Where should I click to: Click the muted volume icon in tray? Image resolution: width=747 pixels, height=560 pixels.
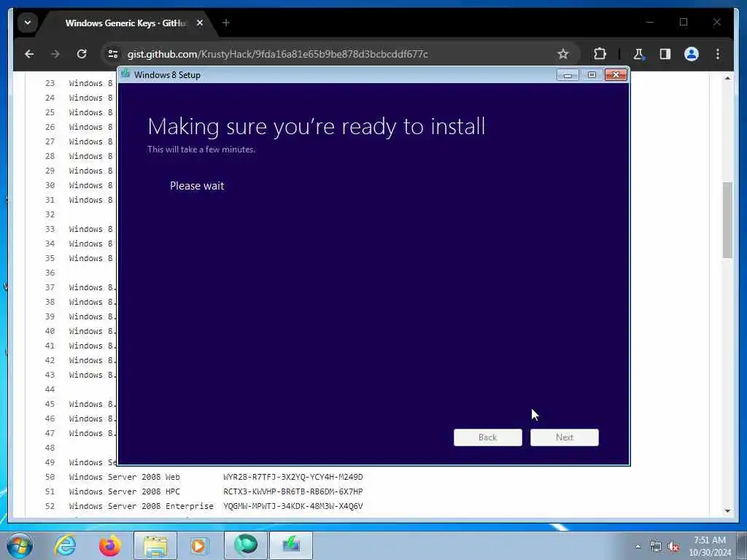pos(673,547)
